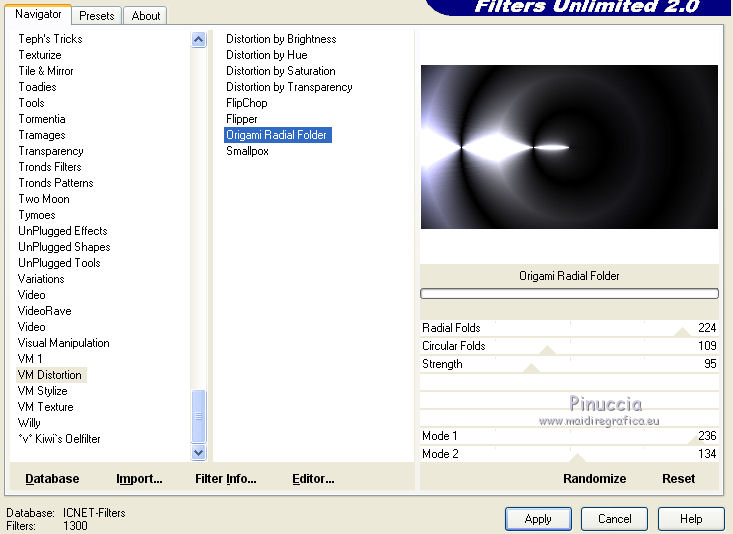
Task: Click the Radial Folds slider handle
Action: click(682, 332)
